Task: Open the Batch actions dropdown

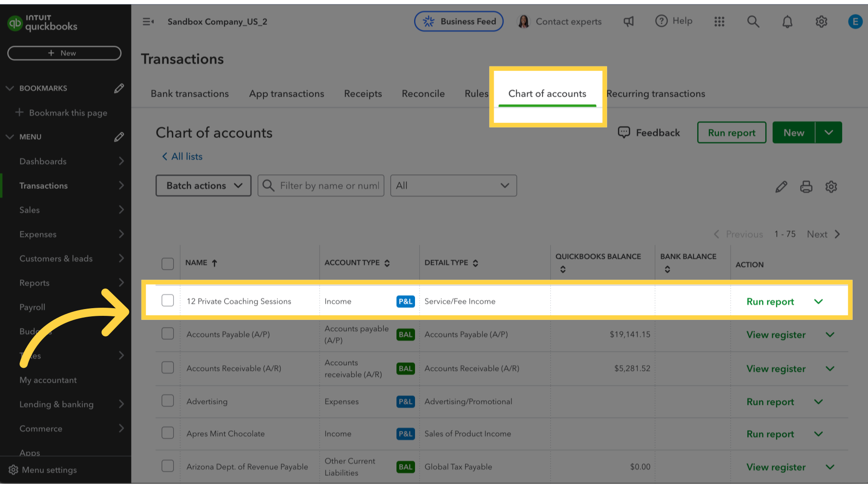Action: (203, 186)
